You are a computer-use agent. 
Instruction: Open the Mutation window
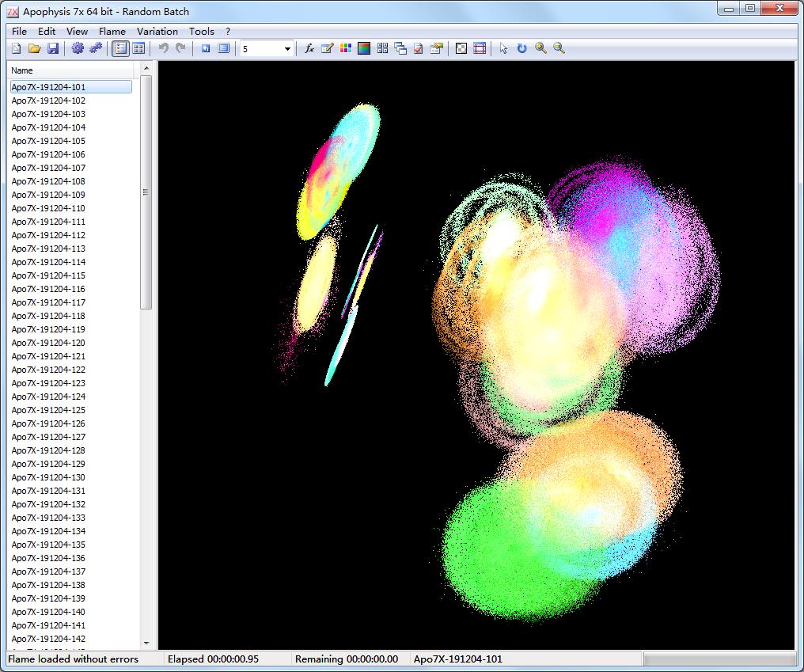[381, 48]
